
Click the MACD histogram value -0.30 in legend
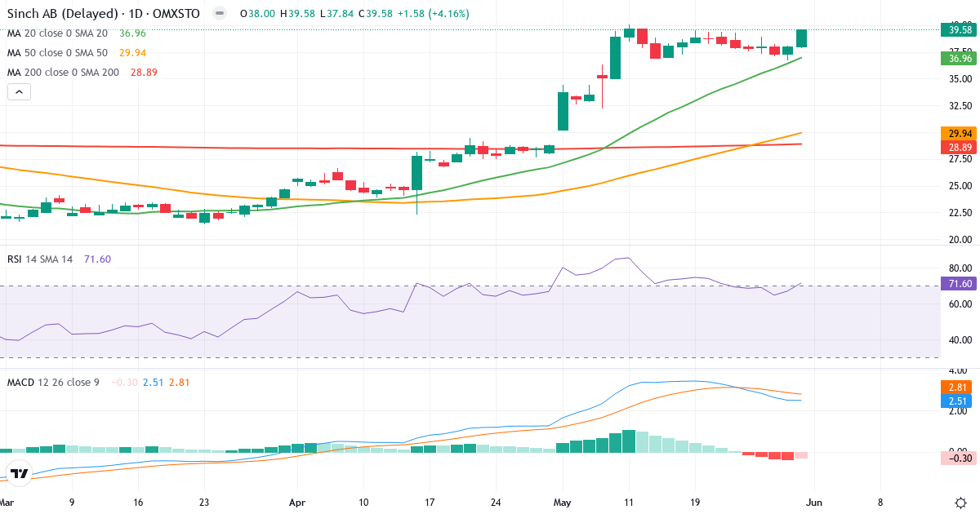click(x=126, y=382)
